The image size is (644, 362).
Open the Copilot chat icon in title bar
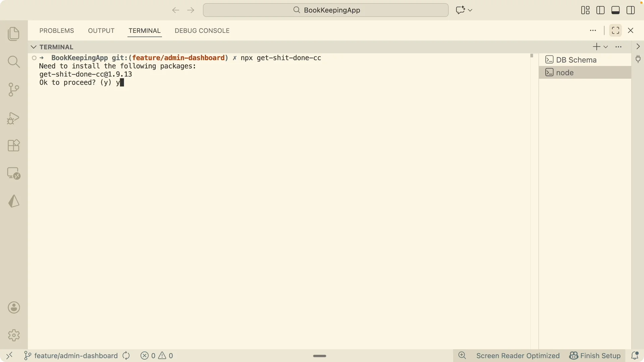pos(461,10)
